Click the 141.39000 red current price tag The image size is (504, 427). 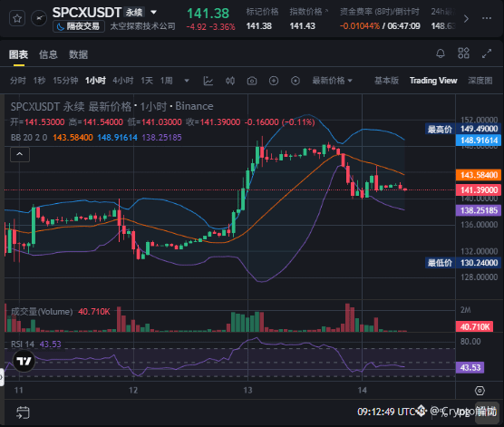(x=479, y=190)
